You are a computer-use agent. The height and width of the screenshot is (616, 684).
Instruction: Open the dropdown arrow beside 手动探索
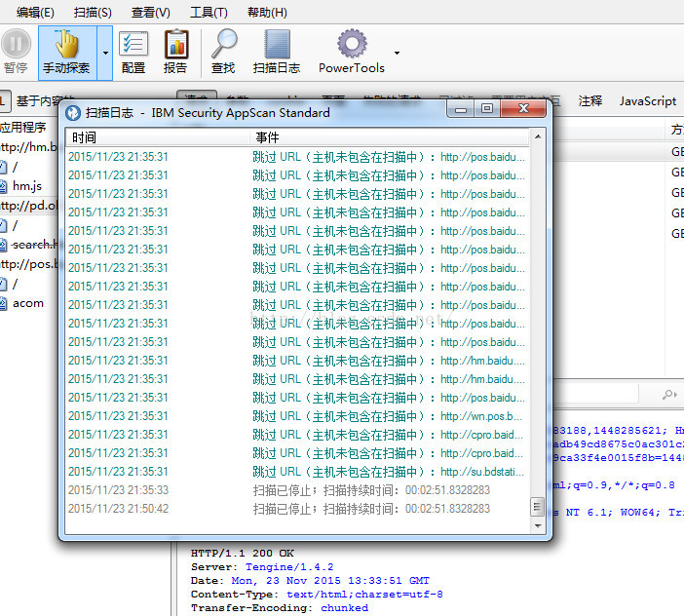[105, 53]
